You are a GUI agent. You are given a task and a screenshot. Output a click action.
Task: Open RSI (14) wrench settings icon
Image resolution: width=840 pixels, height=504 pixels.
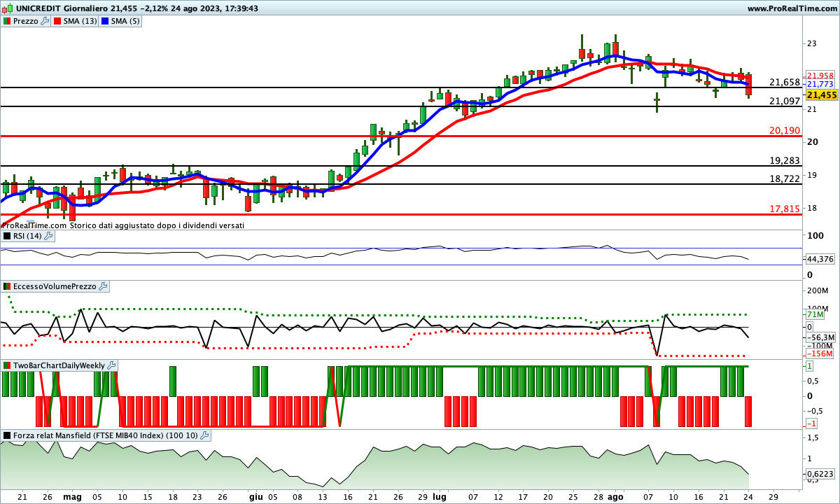[48, 236]
